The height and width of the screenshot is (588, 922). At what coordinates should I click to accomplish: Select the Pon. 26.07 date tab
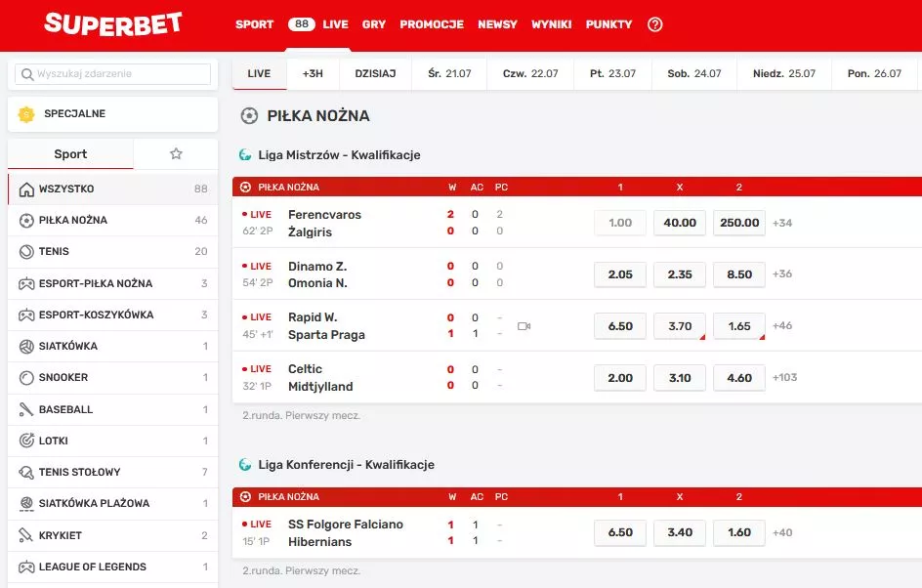(874, 74)
